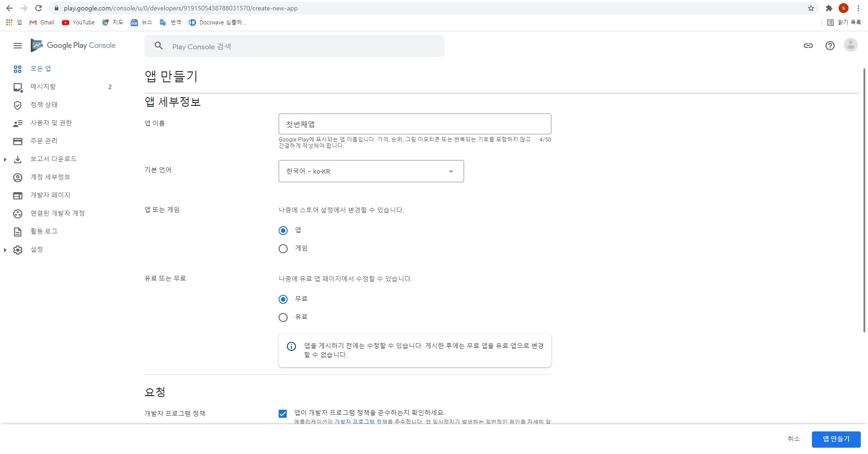Open Chrome profile avatar S
Screen dimensions: 868x454
click(x=844, y=8)
